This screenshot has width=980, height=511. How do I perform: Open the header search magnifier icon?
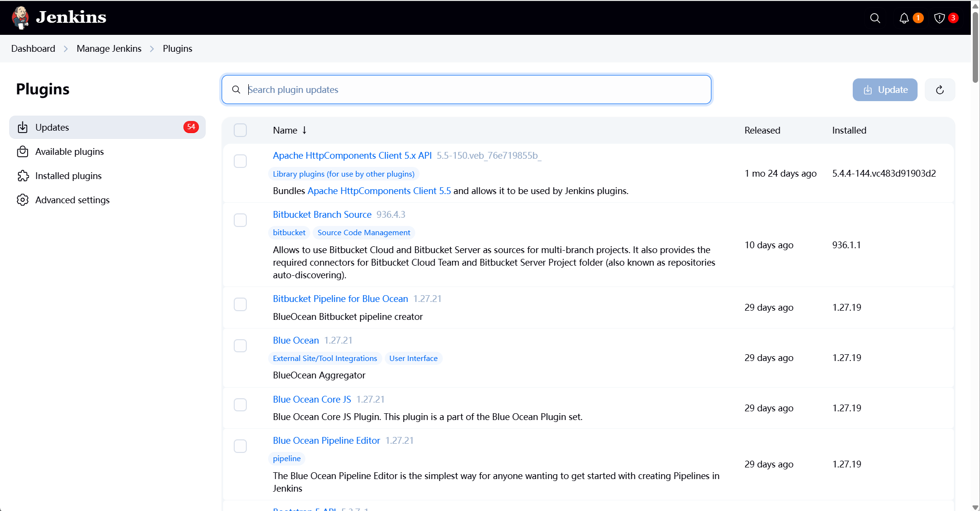875,18
